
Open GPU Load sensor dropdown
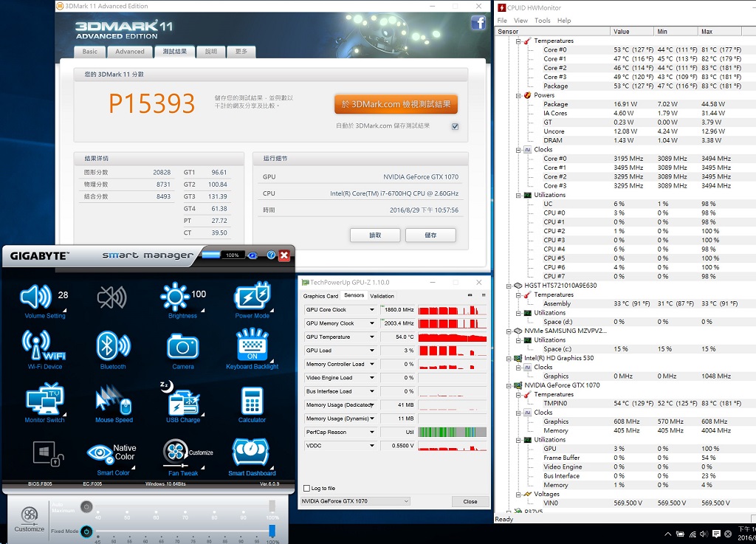pos(372,351)
